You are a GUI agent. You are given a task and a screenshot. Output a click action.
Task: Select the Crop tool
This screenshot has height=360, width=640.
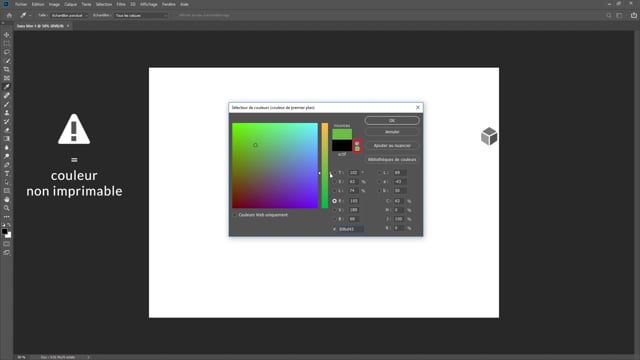coord(7,69)
